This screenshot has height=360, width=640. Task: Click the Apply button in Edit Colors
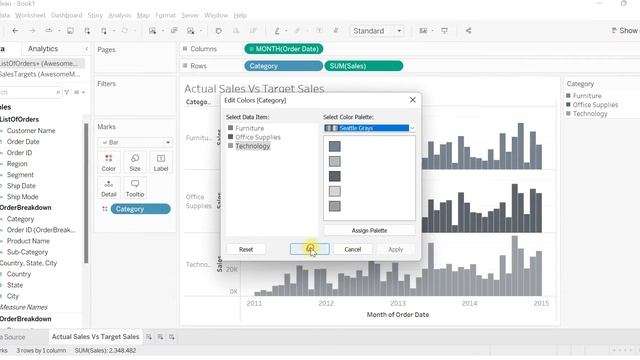396,249
